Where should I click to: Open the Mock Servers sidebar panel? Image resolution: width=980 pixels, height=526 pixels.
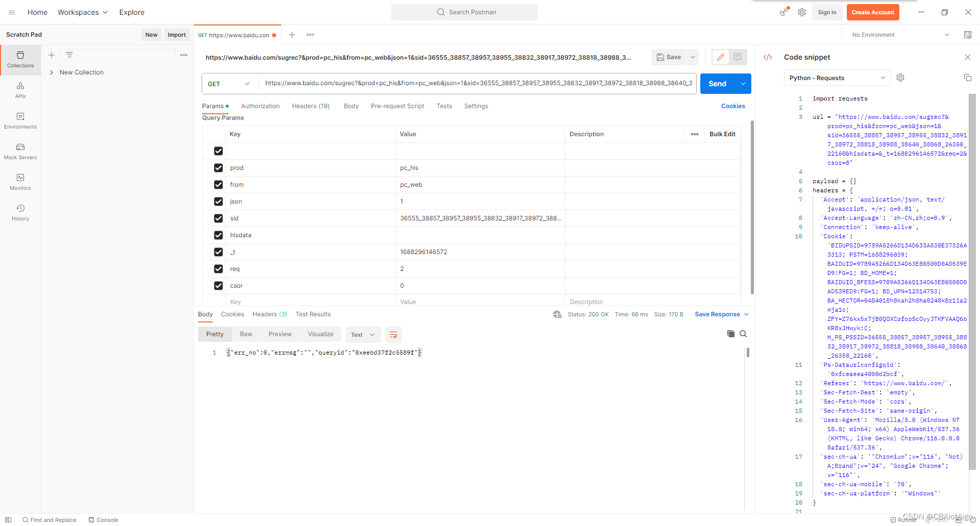click(20, 152)
